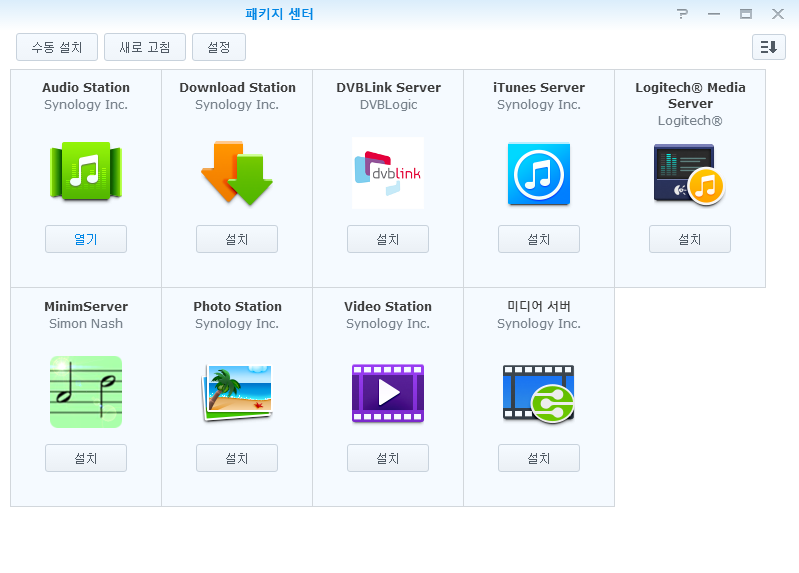Screen dimensions: 799x573
Task: Open the DVBLink Server package icon
Action: 388,172
